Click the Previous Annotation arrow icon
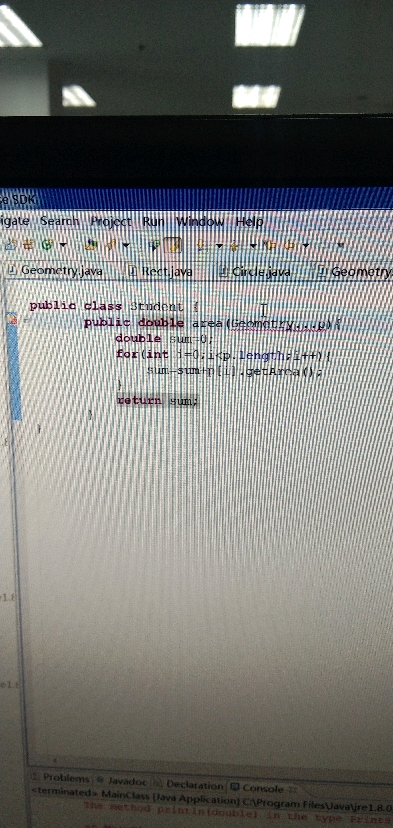The image size is (393, 828). (x=234, y=245)
